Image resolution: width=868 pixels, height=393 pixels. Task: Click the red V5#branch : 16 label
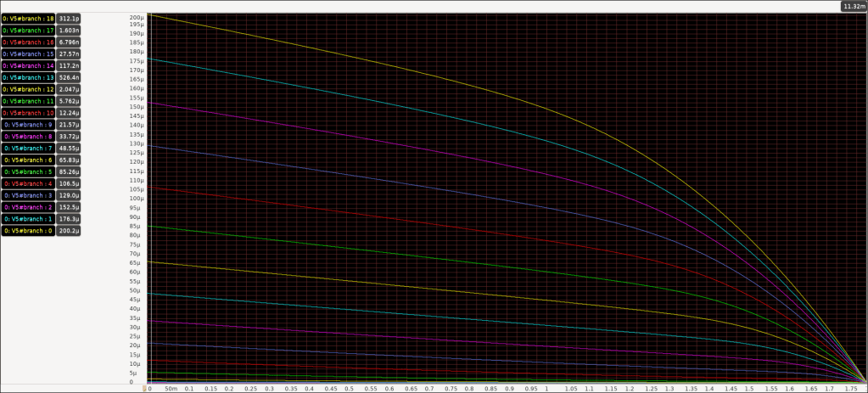click(x=27, y=42)
